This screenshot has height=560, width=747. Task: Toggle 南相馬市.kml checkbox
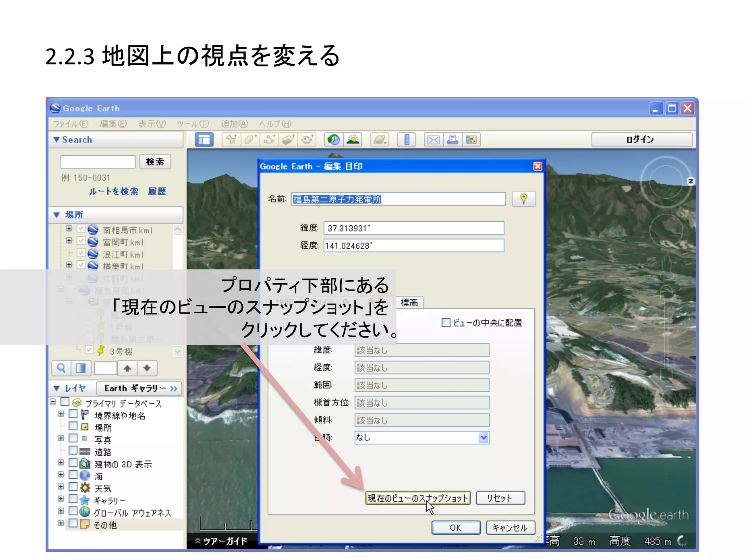point(81,229)
